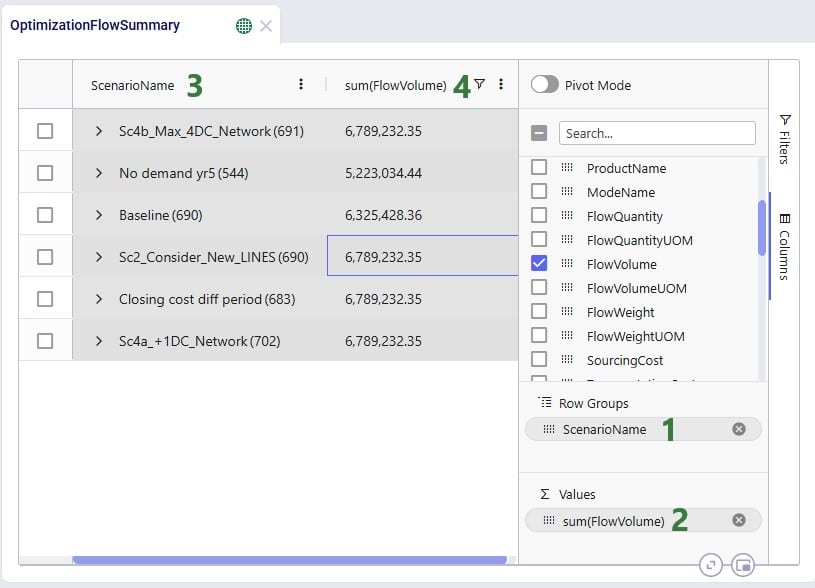Check the FlowWeightUOM column checkbox
The width and height of the screenshot is (815, 588).
coord(539,335)
